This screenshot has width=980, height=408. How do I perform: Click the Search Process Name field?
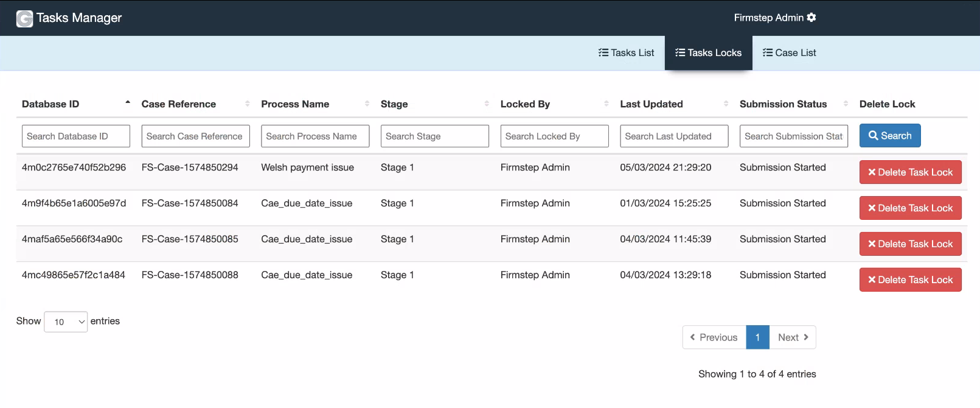click(x=315, y=136)
